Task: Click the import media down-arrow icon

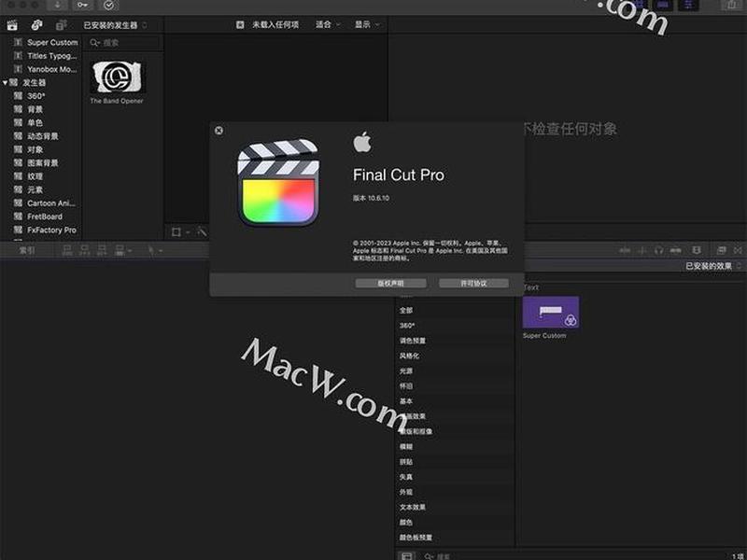Action: [57, 6]
